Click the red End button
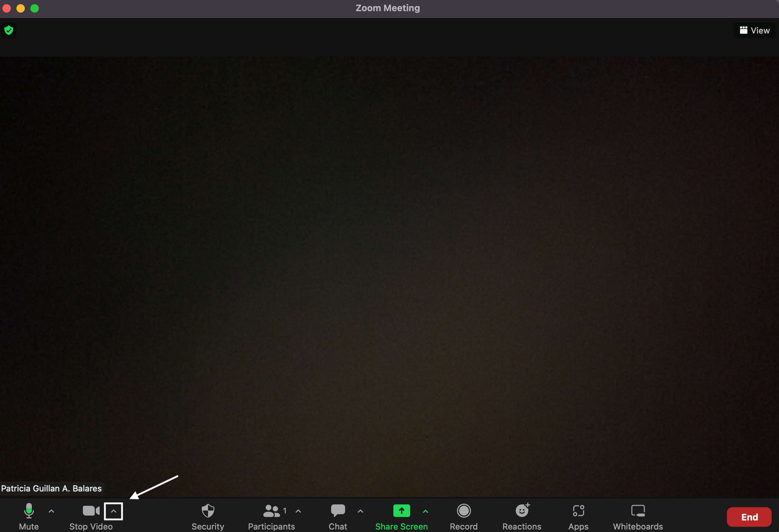779x532 pixels. [x=749, y=517]
